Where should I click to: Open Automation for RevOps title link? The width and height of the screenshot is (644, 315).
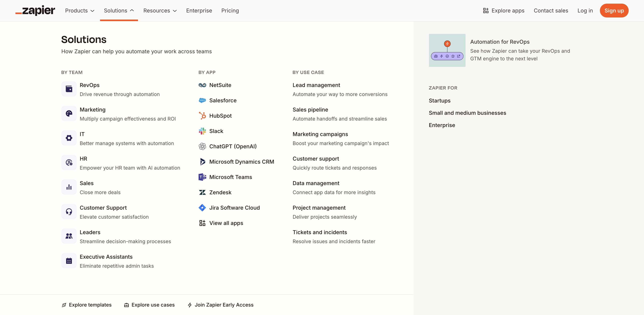(x=500, y=42)
